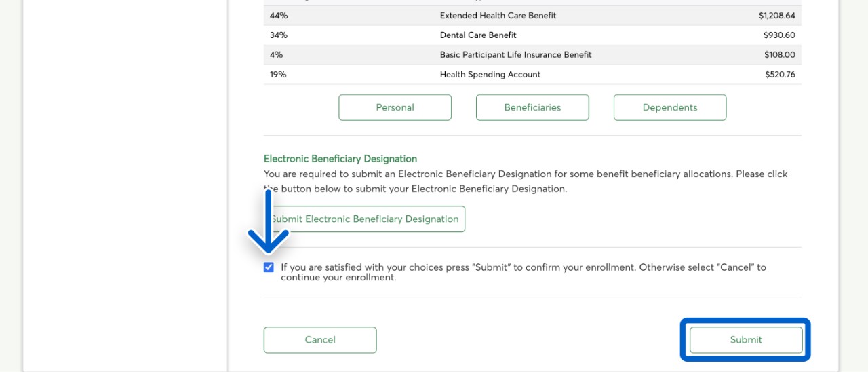Cancel the enrollment confirmation
Image resolution: width=868 pixels, height=372 pixels.
pyautogui.click(x=319, y=340)
